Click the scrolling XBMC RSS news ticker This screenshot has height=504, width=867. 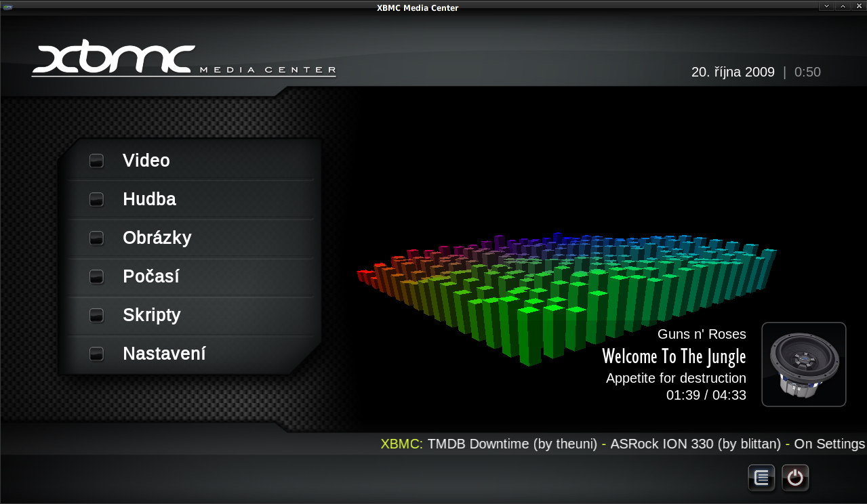(x=622, y=444)
